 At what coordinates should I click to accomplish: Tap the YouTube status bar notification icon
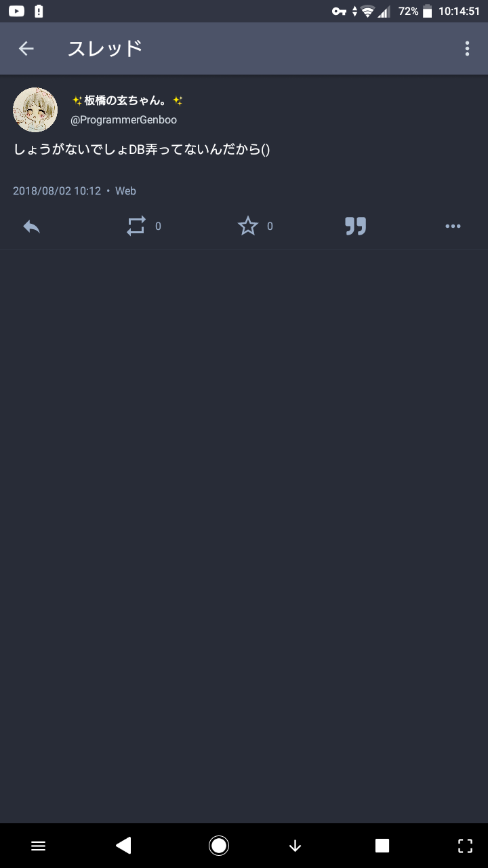16,11
